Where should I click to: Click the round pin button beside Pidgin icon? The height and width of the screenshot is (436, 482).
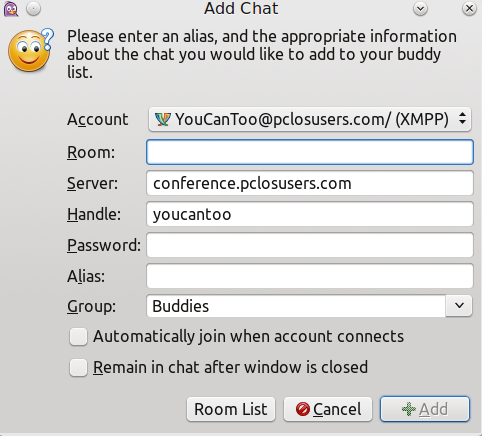tap(33, 9)
